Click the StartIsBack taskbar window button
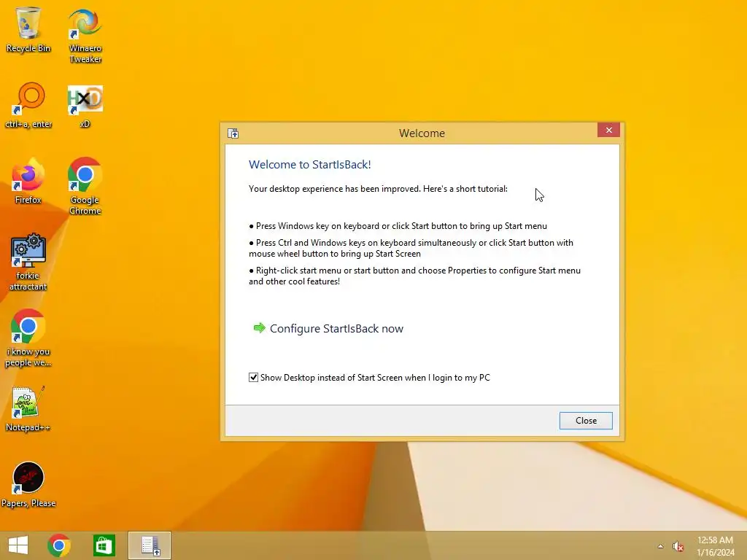This screenshot has width=747, height=560. 150,545
